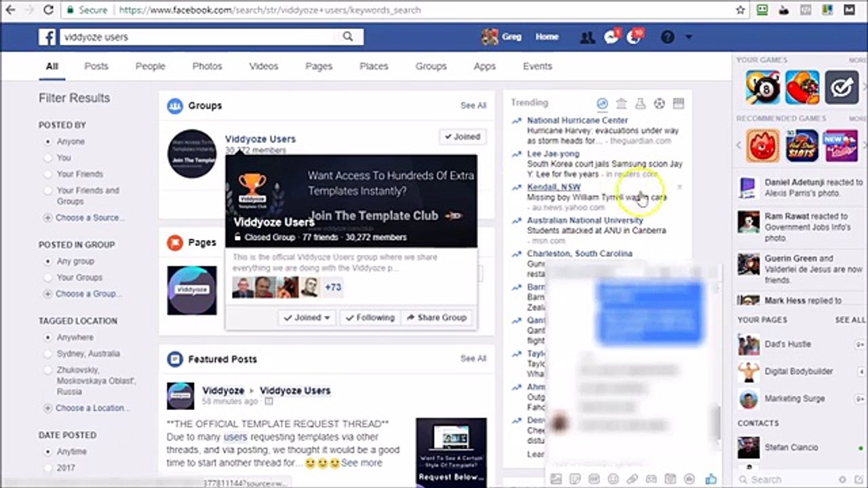Open the National Hurricane Center trend

click(578, 121)
